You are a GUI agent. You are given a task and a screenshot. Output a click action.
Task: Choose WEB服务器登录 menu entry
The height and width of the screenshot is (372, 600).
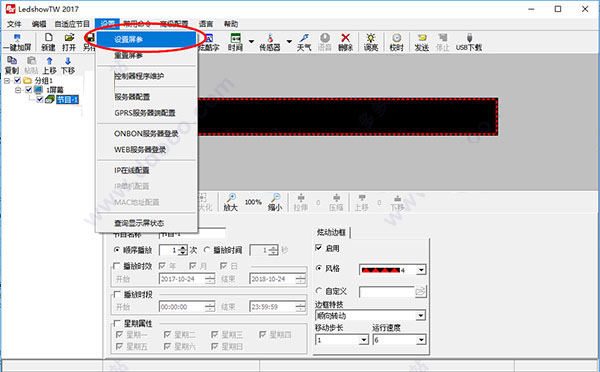coord(147,150)
